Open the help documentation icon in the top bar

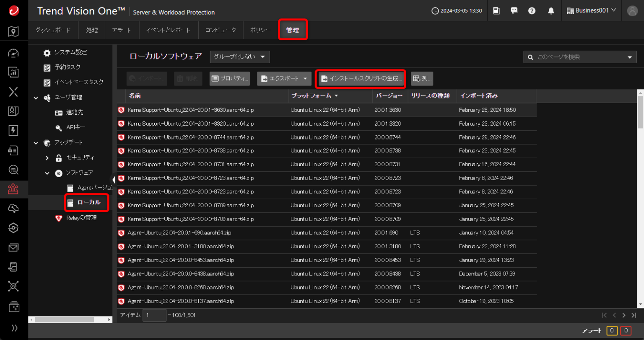point(496,10)
